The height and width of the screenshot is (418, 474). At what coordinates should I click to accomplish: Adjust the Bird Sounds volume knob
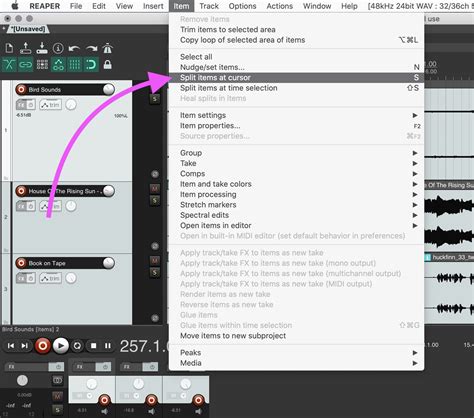coord(108,89)
